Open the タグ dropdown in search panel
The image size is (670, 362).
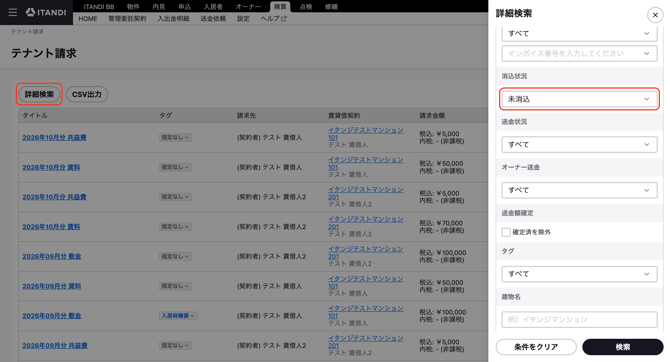coord(579,274)
